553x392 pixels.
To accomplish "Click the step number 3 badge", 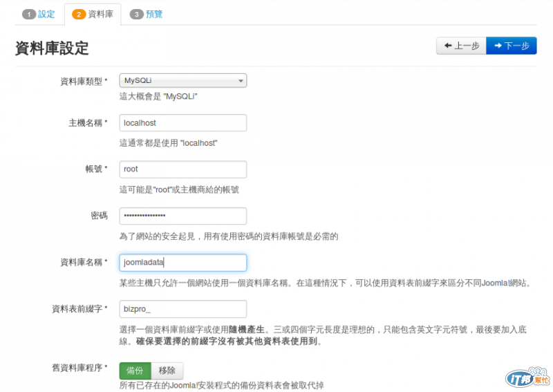I will (x=136, y=14).
